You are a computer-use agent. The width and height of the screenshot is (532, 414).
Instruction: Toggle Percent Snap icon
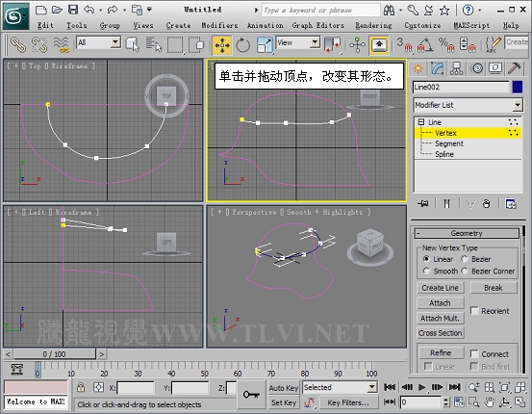point(446,45)
